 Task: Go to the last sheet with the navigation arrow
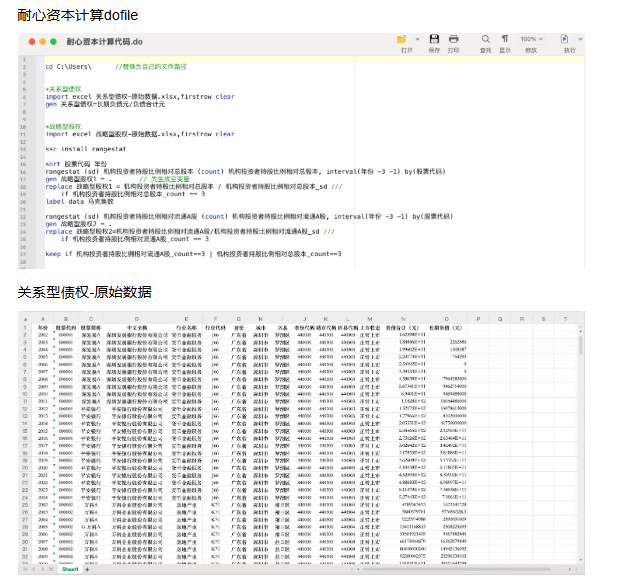coord(50,569)
